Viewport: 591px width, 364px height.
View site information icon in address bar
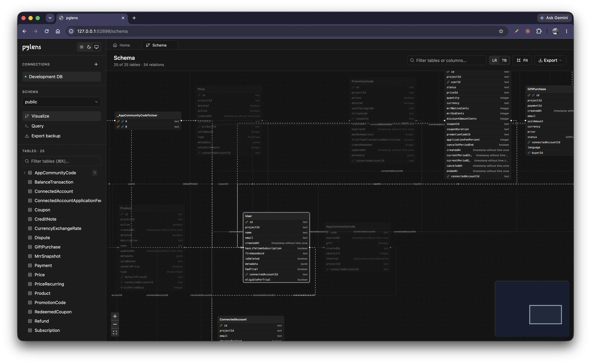(x=71, y=31)
